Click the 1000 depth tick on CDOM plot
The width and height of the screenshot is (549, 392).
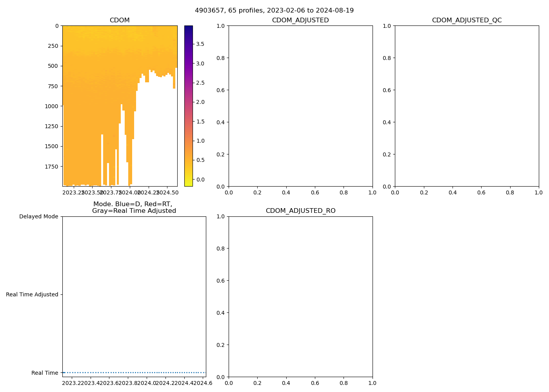click(51, 106)
